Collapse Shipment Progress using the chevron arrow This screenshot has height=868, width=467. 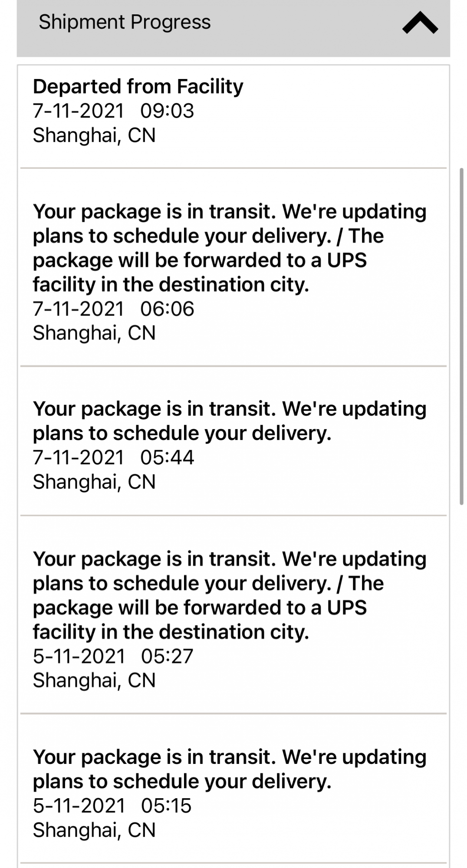(x=420, y=23)
